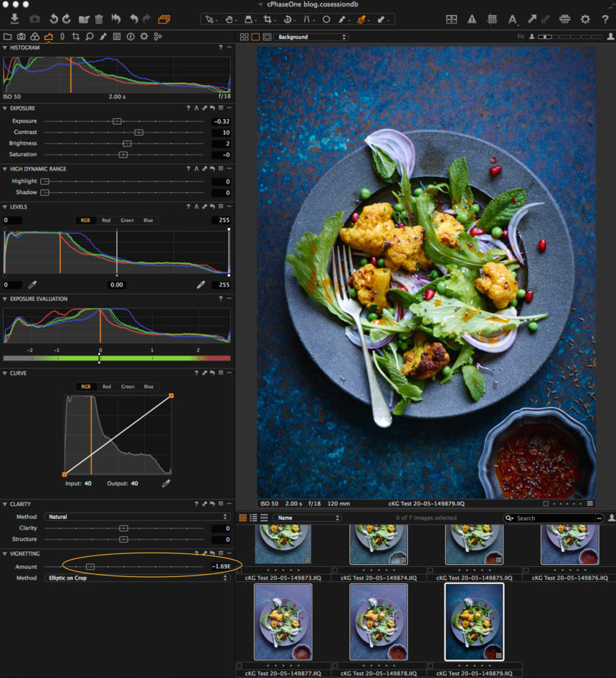Select the cursor Select tool
This screenshot has width=616, height=678.
click(209, 19)
